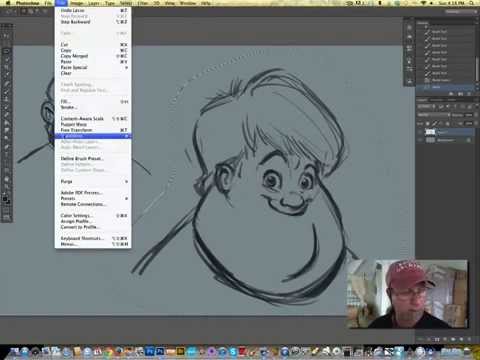480x360 pixels.
Task: Open the Normal blend mode dropdown
Action: tap(433, 115)
